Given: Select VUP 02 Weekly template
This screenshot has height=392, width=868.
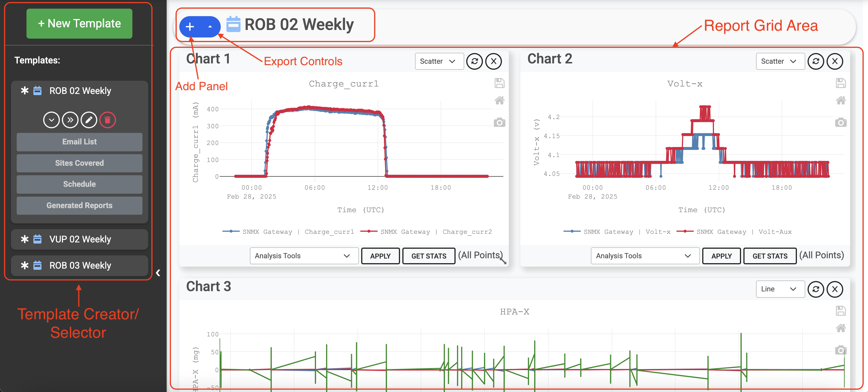Looking at the screenshot, I should [80, 239].
